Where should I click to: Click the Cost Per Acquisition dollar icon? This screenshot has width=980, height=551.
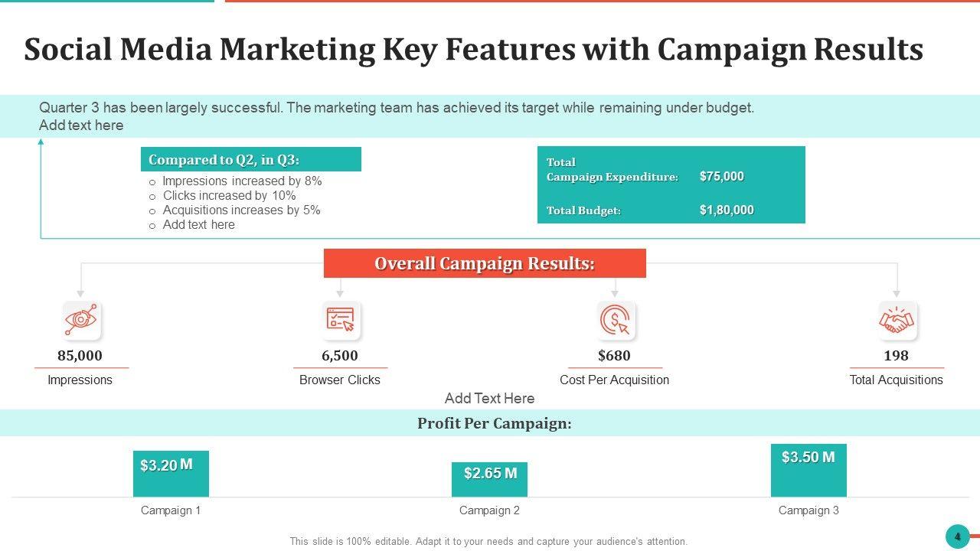click(615, 321)
